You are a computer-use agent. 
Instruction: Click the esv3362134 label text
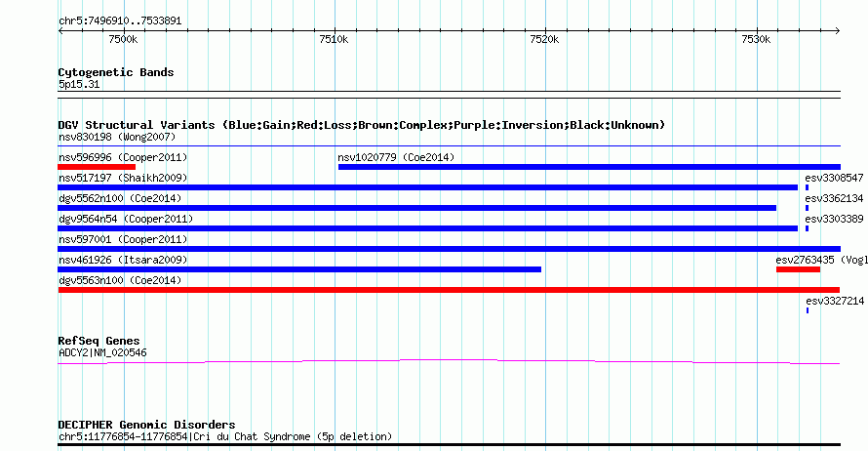[x=834, y=198]
